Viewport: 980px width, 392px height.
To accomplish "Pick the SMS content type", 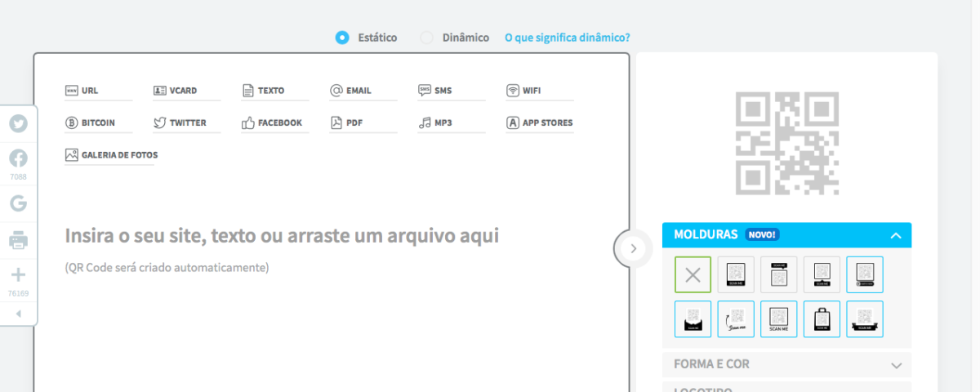I will tap(451, 91).
